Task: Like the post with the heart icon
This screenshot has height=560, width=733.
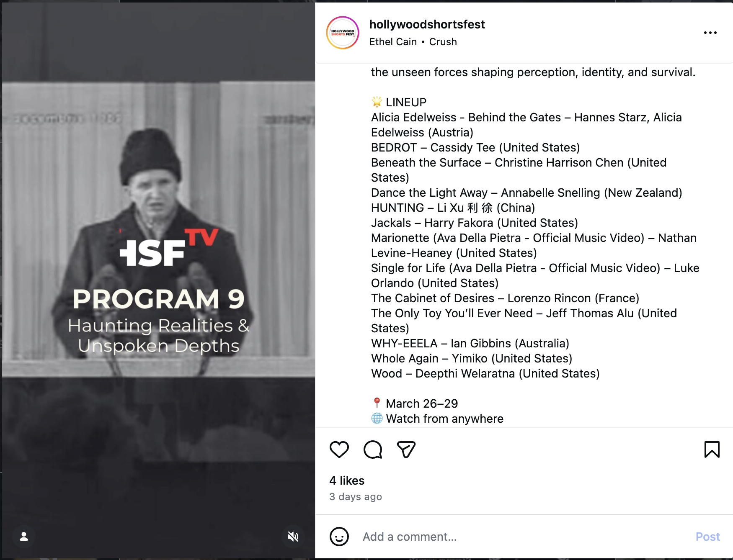Action: (x=339, y=450)
